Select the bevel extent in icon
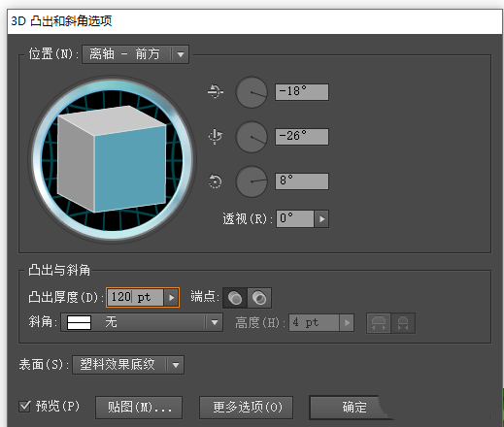The height and width of the screenshot is (427, 504). click(403, 323)
